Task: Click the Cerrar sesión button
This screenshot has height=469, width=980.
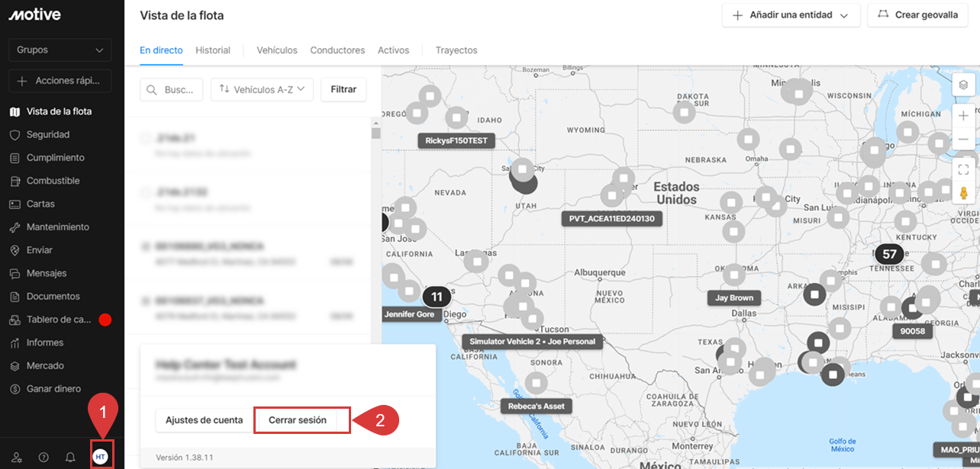Action: (298, 420)
